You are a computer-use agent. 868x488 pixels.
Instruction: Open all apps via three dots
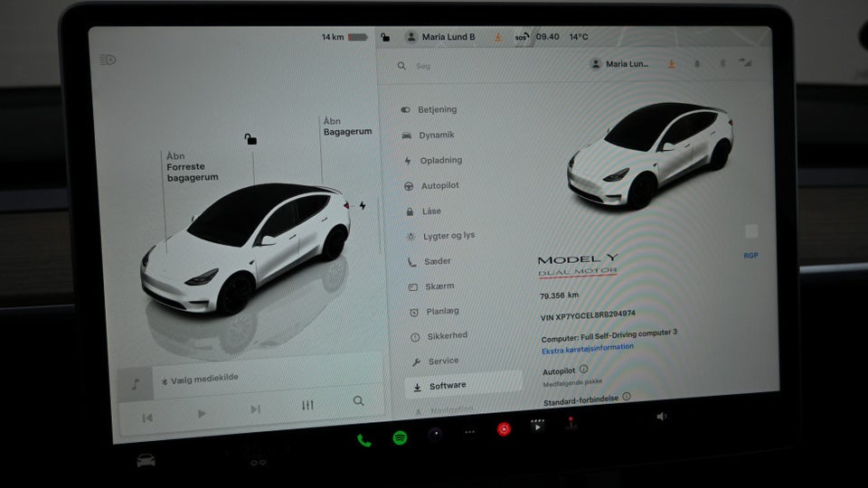(x=469, y=432)
